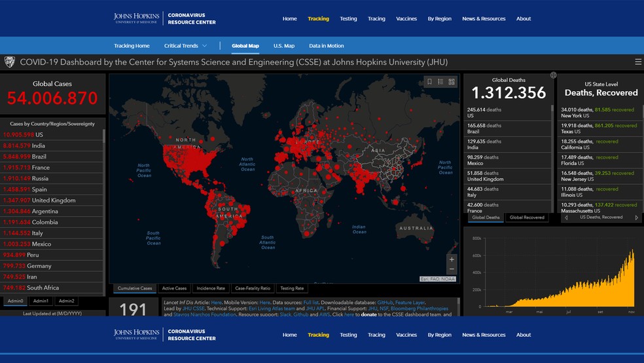
Task: Open the hamburger menu beside the dashboard title
Action: coord(638,62)
